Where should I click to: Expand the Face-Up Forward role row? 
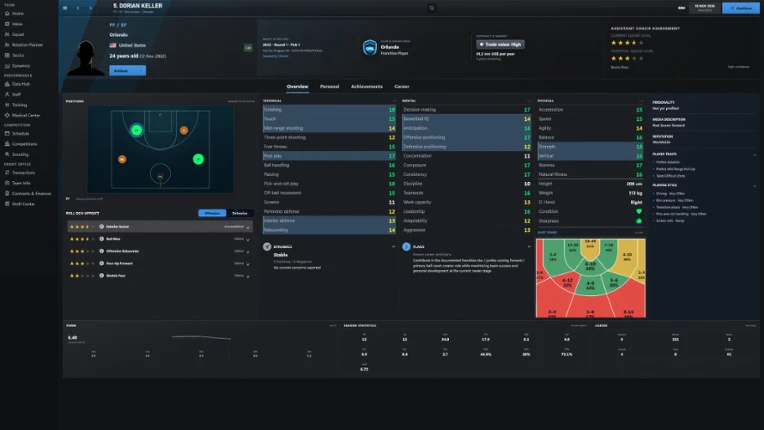(248, 263)
